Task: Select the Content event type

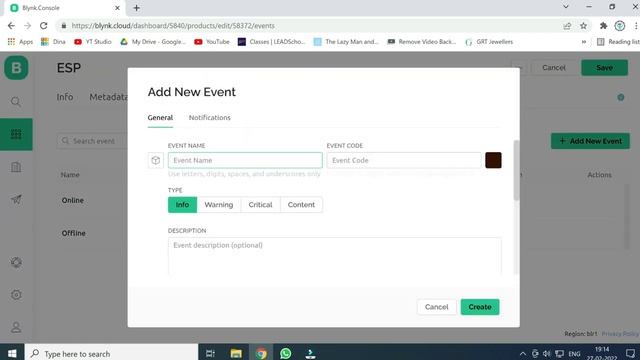Action: tap(301, 204)
